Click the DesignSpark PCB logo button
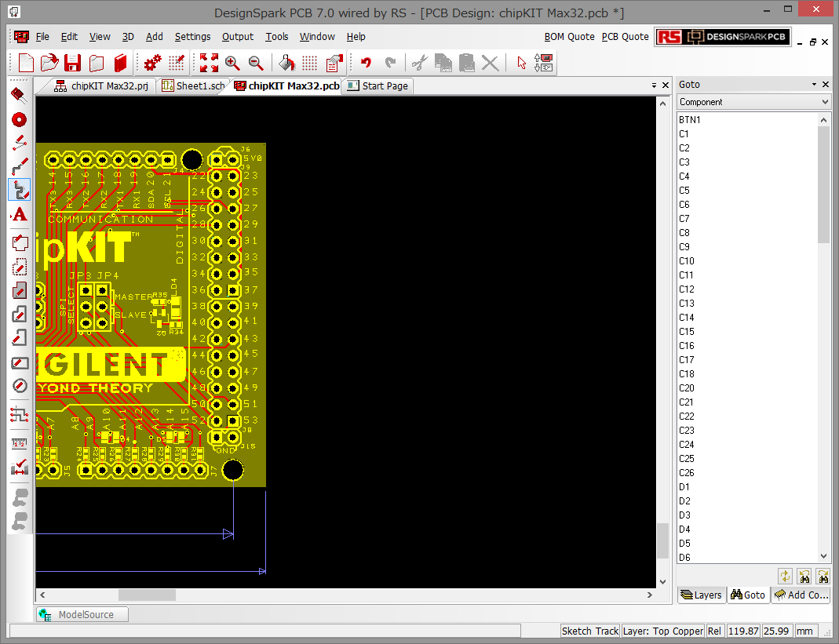 tap(722, 36)
